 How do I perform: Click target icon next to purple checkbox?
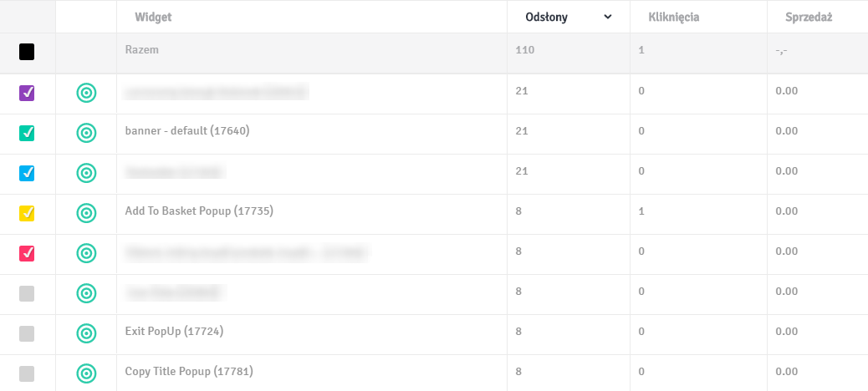point(86,93)
